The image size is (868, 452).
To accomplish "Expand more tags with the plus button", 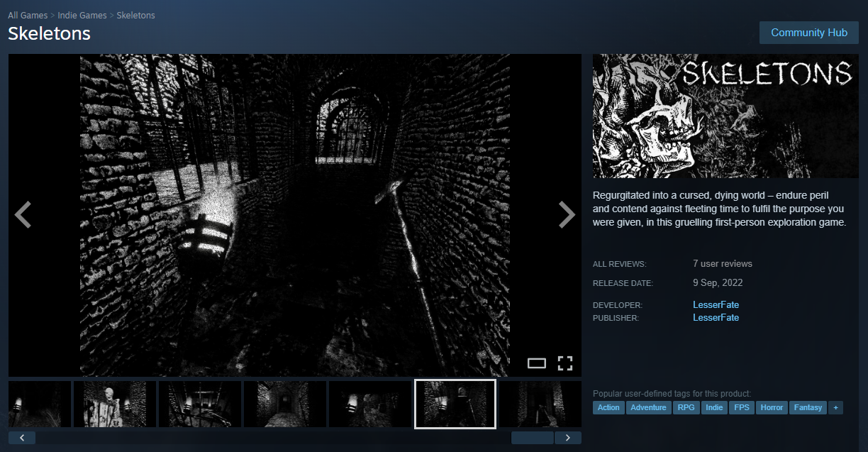I will coord(835,407).
